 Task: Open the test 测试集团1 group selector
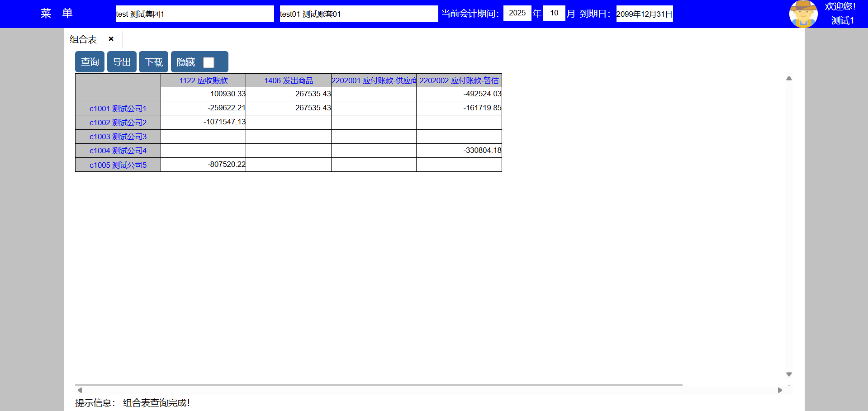[x=194, y=14]
